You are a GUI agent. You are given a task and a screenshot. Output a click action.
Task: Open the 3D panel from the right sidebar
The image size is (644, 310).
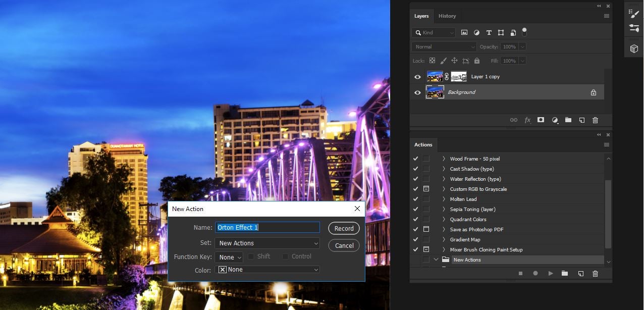[x=633, y=48]
